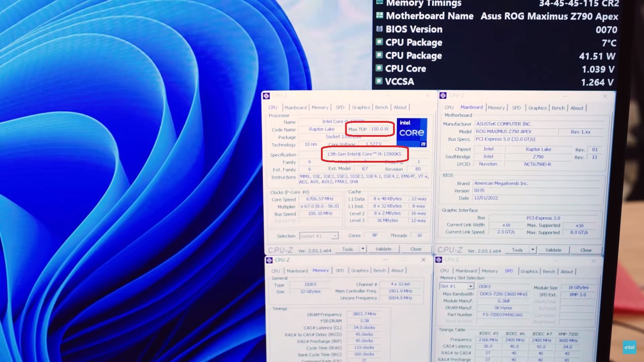
Task: Open the Bench tab in the Memory window
Action: click(x=379, y=270)
